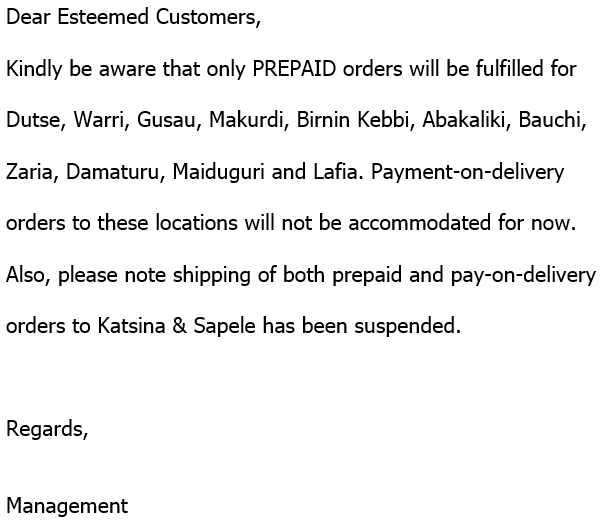Click the Management signature text
Screen dimensions: 604x522
click(67, 506)
